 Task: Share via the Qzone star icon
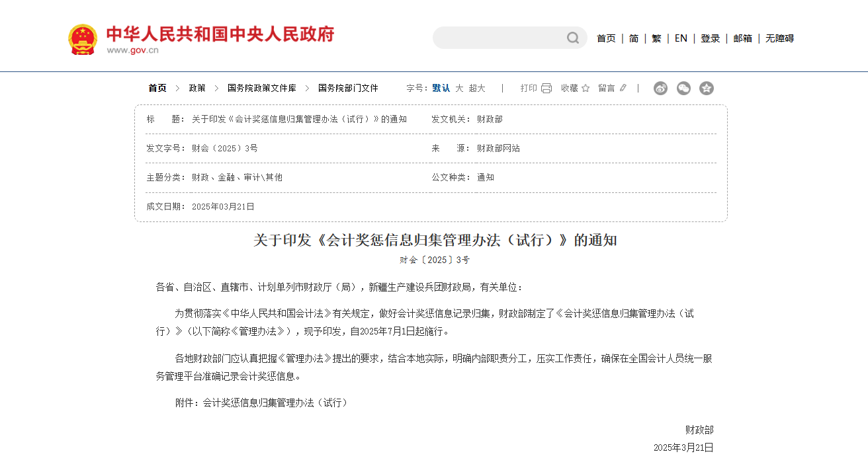707,89
